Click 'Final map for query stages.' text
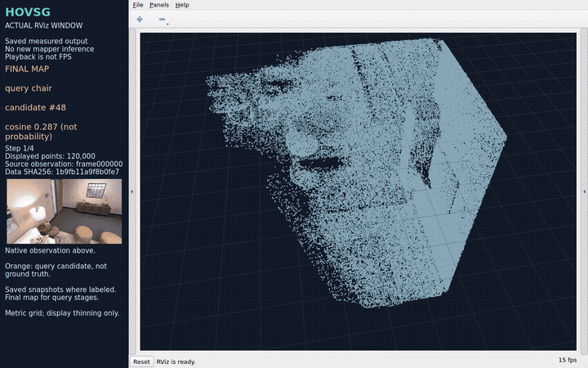Viewport: 588px width, 368px height. tap(51, 298)
